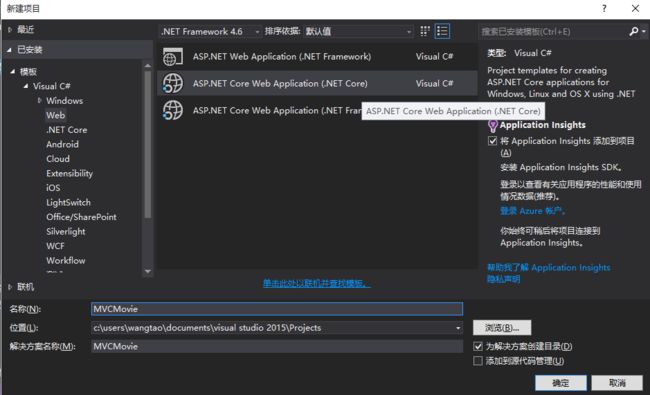The width and height of the screenshot is (650, 395).
Task: Collapse the Installed section
Action: (x=9, y=50)
